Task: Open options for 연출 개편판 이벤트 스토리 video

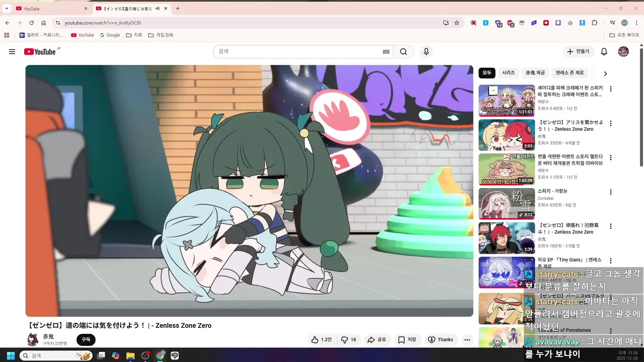Action: pos(611,157)
